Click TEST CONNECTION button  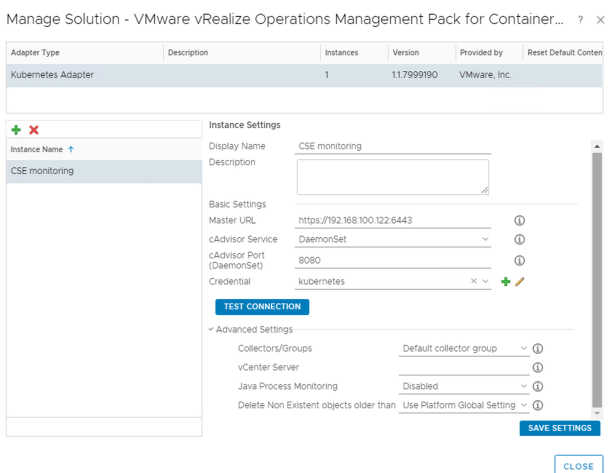click(262, 307)
